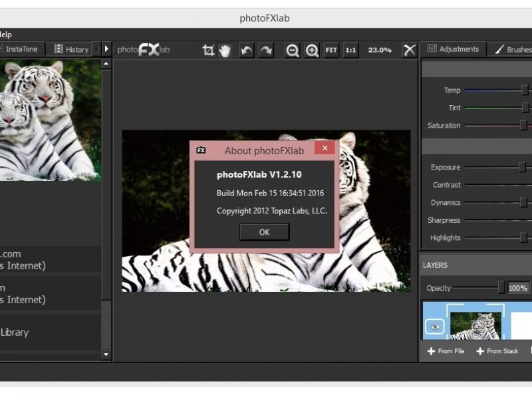Add a layer From File
Image resolution: width=532 pixels, height=399 pixels.
pyautogui.click(x=446, y=351)
